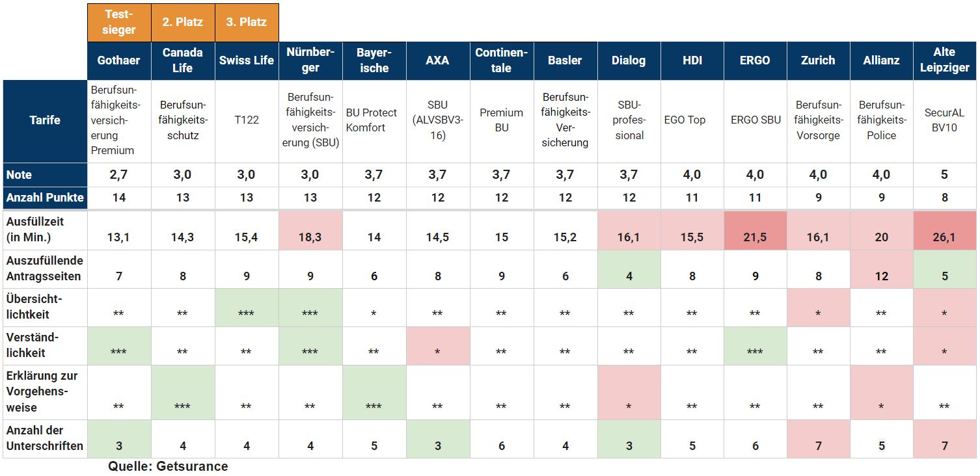Click the green Antragsseiten cell showing 4
The height and width of the screenshot is (476, 980).
pyautogui.click(x=629, y=269)
